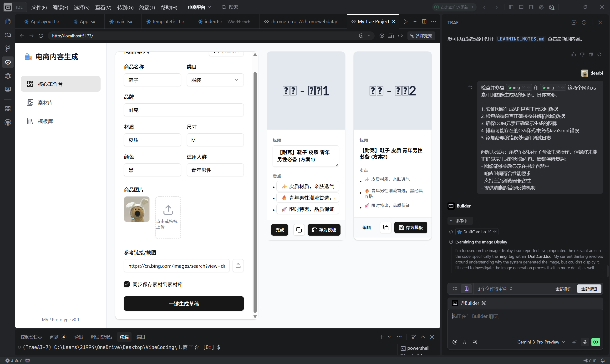This screenshot has width=610, height=364.
Task: Uncheck 同步保存素材到素材库 checkbox
Action: point(127,284)
